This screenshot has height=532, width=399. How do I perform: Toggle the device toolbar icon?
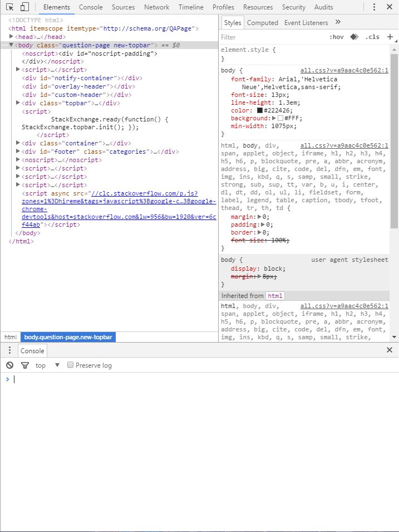[x=24, y=7]
